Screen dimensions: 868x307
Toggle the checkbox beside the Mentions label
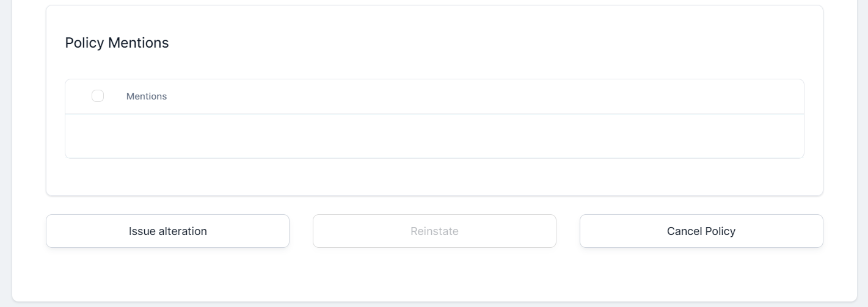pos(98,96)
